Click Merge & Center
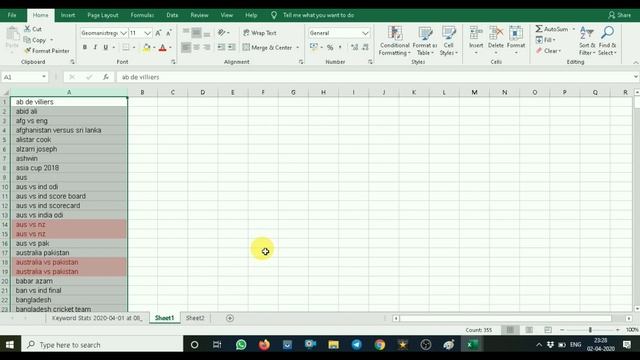 (267, 47)
